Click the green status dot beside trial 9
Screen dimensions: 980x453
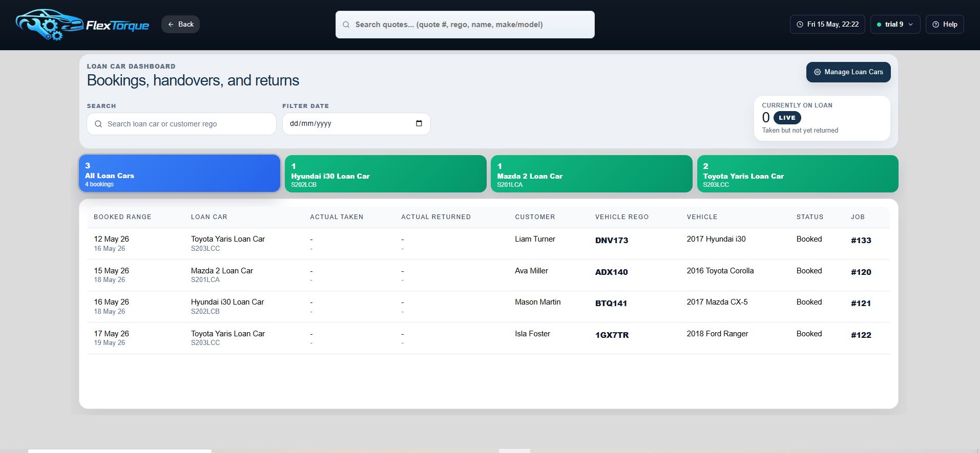coord(879,25)
